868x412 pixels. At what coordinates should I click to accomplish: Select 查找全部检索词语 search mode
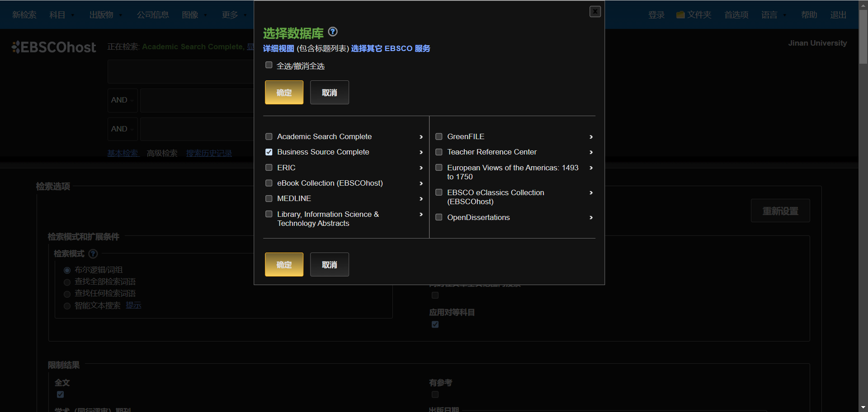67,282
